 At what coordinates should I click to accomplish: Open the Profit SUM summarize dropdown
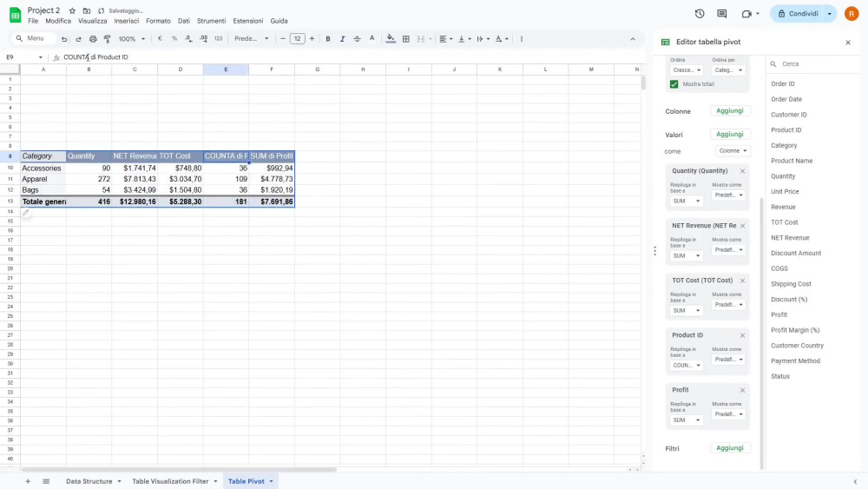pyautogui.click(x=687, y=420)
